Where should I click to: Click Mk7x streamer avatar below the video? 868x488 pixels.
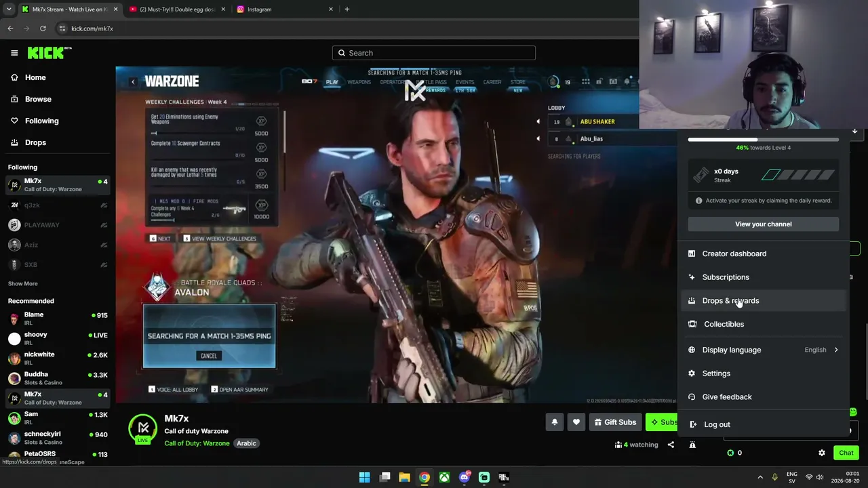(143, 428)
